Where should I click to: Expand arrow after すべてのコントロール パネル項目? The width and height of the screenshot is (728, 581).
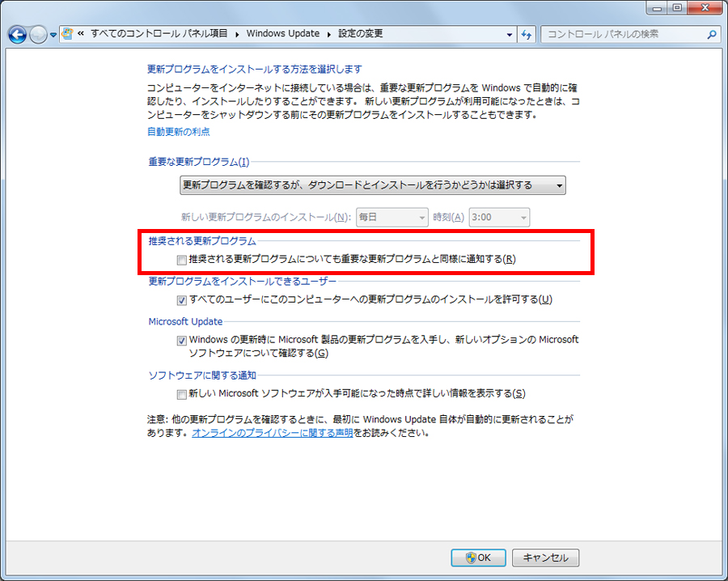[x=237, y=34]
